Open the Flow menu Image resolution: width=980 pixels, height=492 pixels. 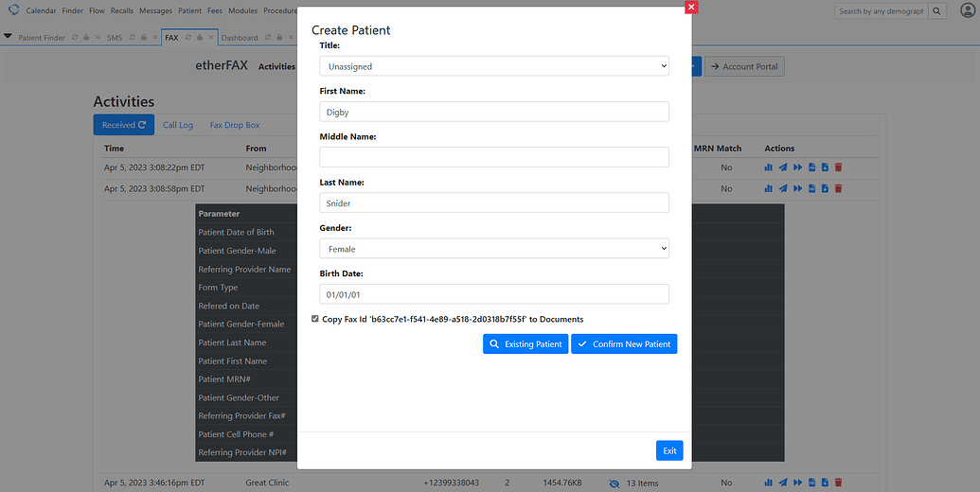[97, 10]
